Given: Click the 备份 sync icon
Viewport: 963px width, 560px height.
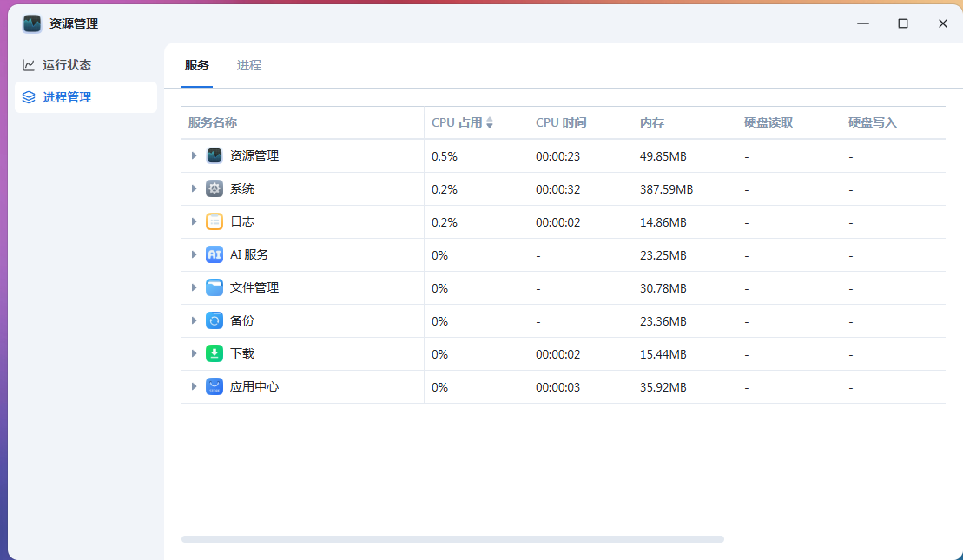Looking at the screenshot, I should coord(214,321).
